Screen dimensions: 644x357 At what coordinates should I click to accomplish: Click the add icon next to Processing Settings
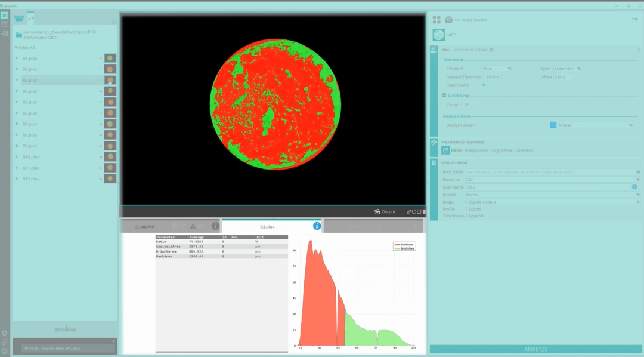(491, 50)
